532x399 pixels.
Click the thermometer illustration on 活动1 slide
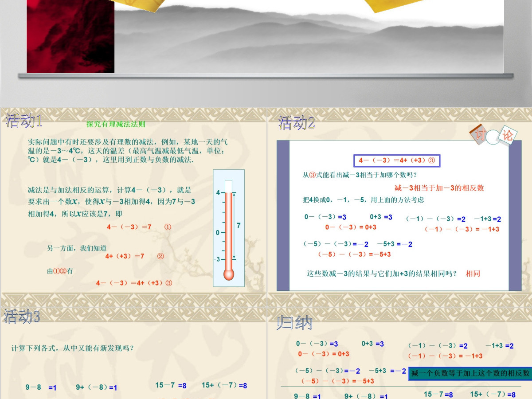tap(229, 228)
